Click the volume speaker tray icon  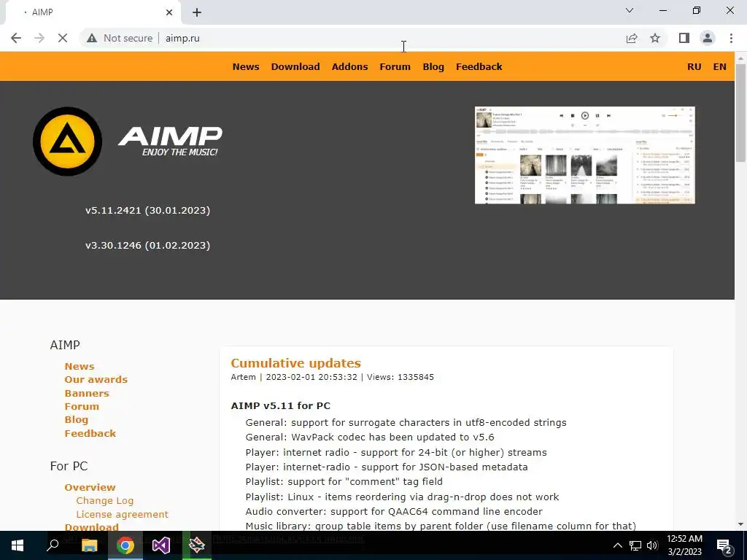[652, 545]
